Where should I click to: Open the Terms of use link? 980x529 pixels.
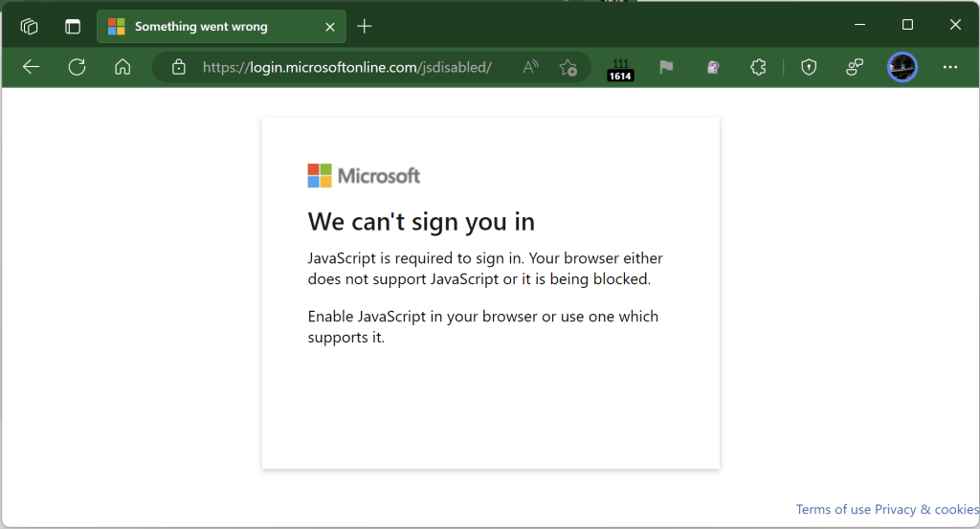click(833, 510)
